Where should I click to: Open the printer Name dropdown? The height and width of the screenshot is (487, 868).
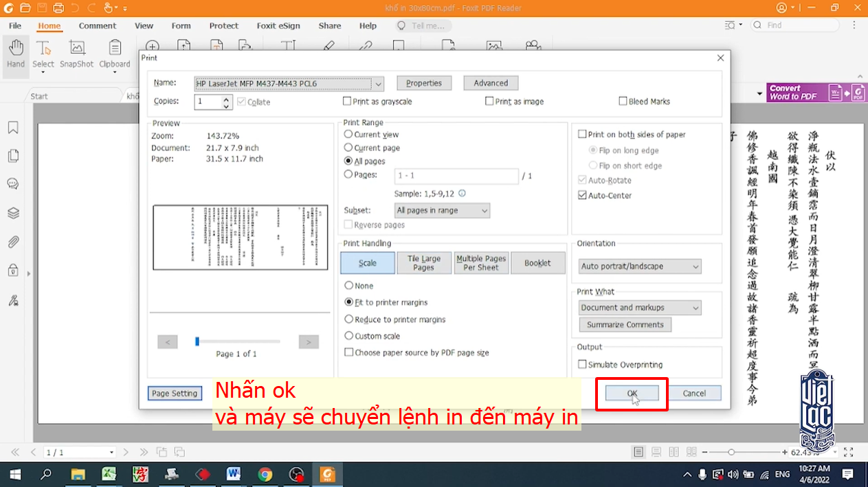click(x=289, y=84)
